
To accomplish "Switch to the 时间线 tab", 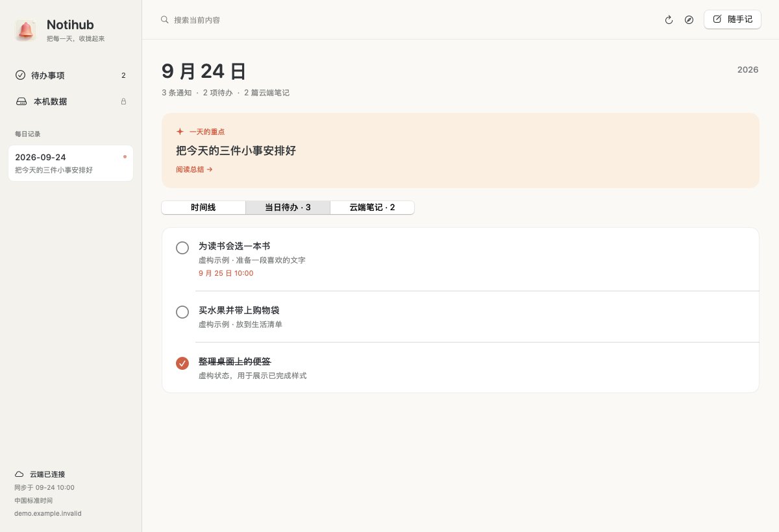I will (203, 208).
